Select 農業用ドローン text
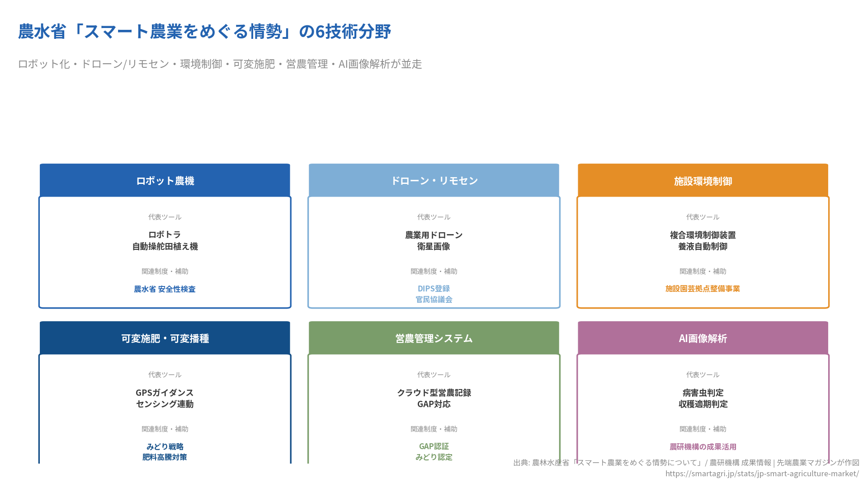 pos(434,235)
